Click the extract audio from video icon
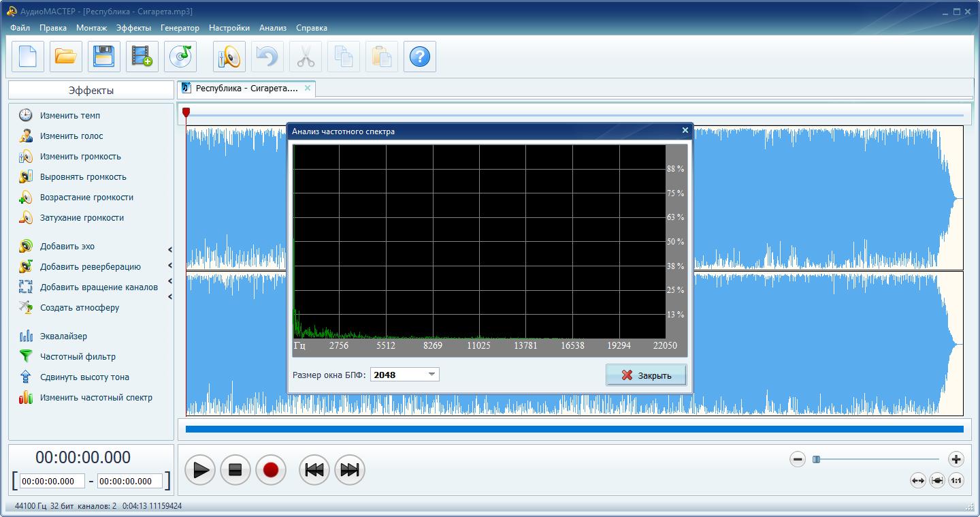 tap(142, 57)
